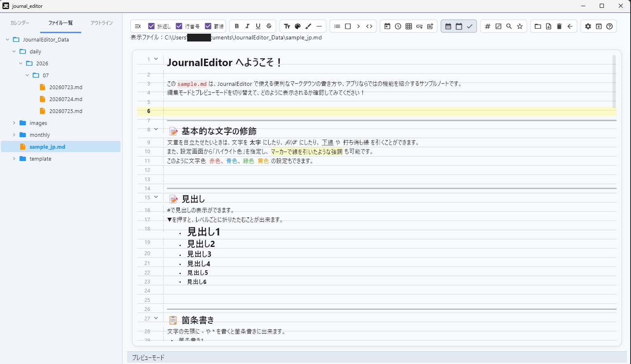Expand the monthly folder chevron
This screenshot has height=364, width=631.
point(14,135)
